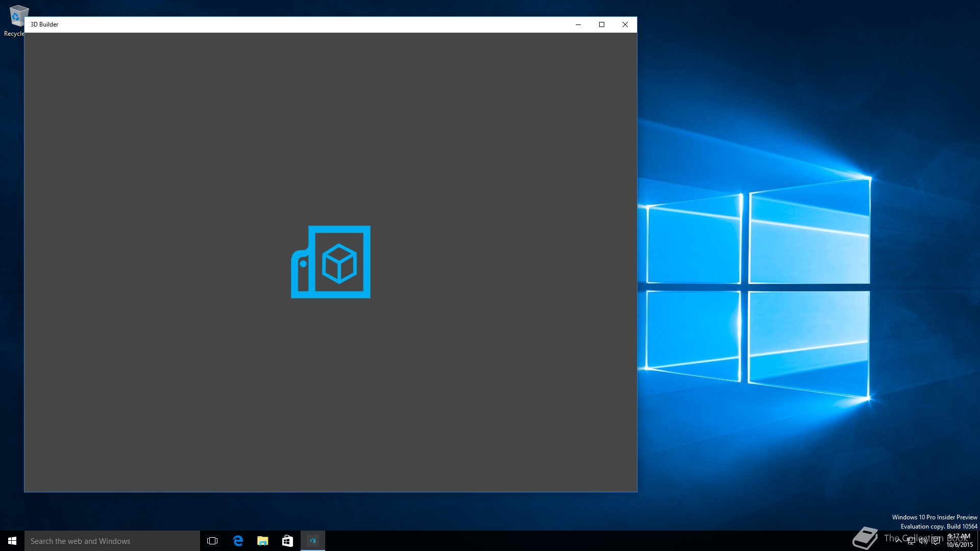Open Task View from the taskbar
This screenshot has height=551, width=980.
(x=212, y=541)
